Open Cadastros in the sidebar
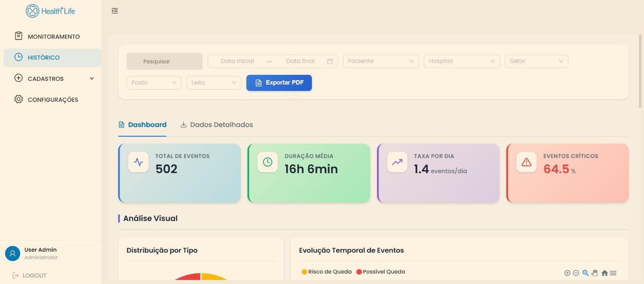The image size is (644, 284). pyautogui.click(x=52, y=79)
